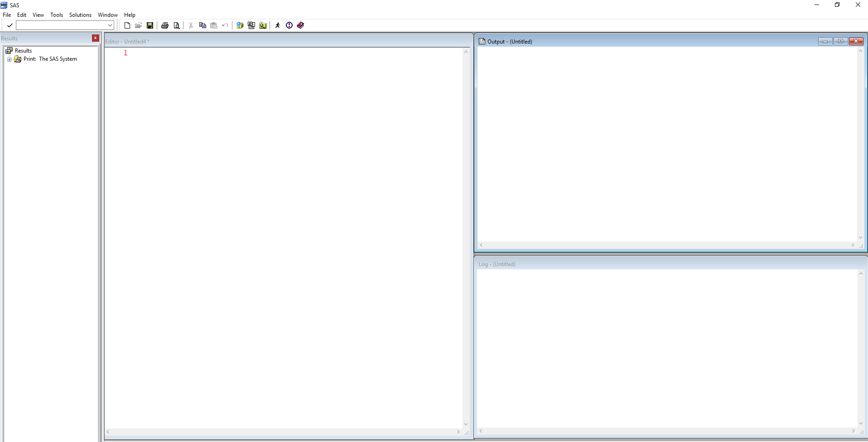Create a new program with the blank page icon

[x=127, y=25]
